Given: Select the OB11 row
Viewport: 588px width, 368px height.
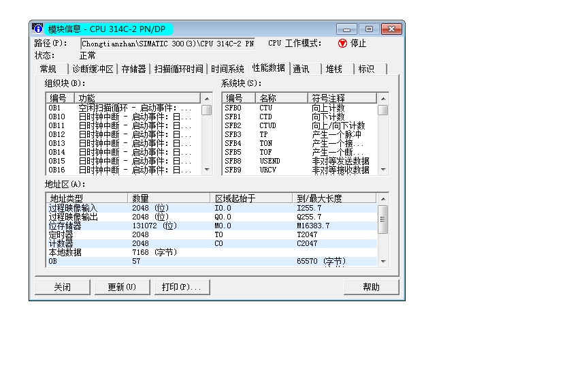Looking at the screenshot, I should point(123,125).
